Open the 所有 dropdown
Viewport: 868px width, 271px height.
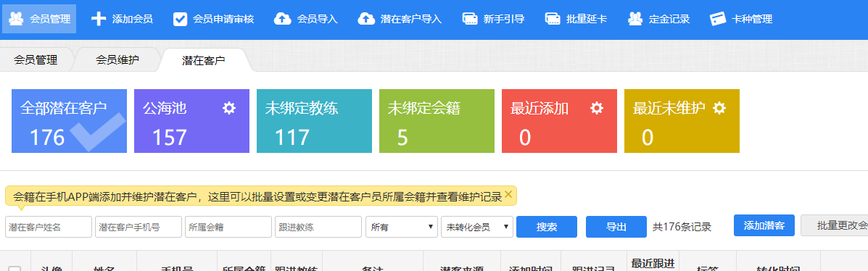402,227
